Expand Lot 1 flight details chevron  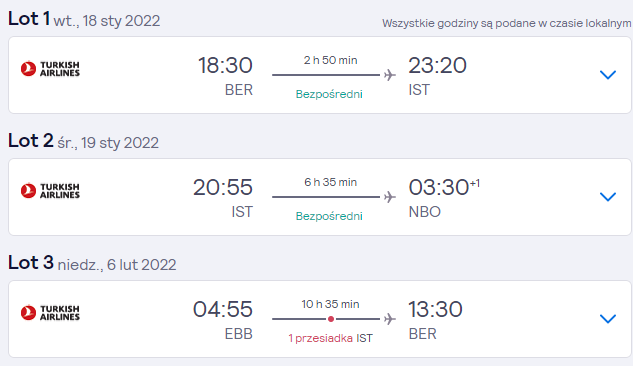608,75
